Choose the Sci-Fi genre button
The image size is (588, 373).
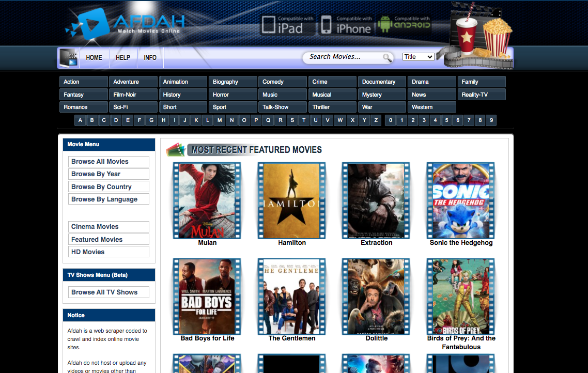point(133,107)
